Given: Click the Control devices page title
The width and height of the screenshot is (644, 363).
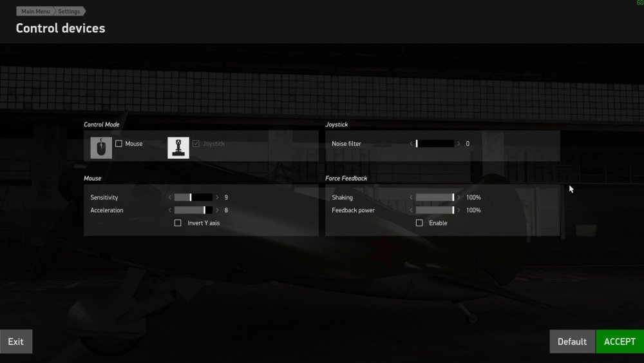Looking at the screenshot, I should (61, 28).
